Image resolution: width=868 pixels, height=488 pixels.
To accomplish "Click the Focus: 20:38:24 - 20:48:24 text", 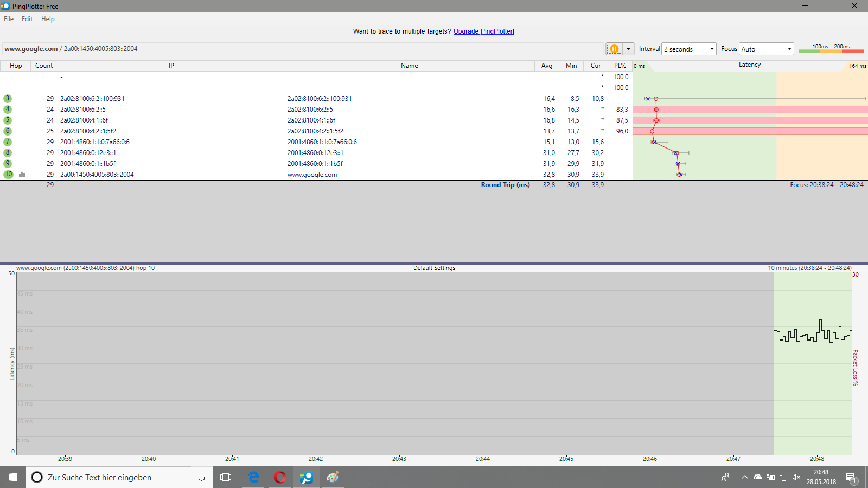I will 827,185.
